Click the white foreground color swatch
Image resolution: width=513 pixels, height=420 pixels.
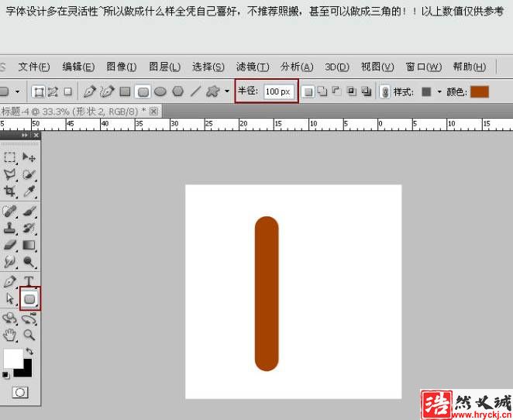(x=12, y=358)
